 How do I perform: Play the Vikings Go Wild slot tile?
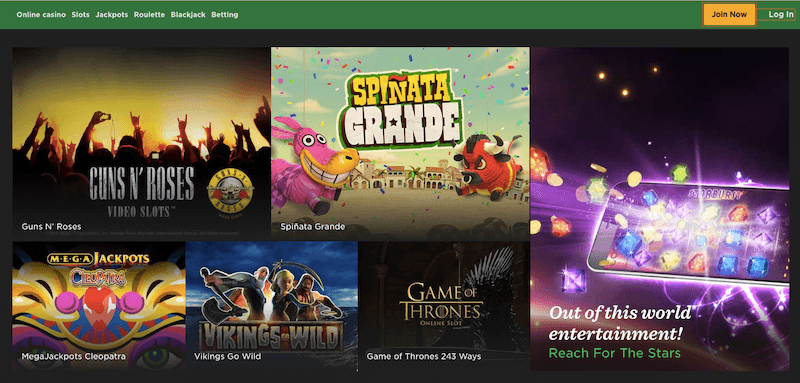pyautogui.click(x=272, y=305)
